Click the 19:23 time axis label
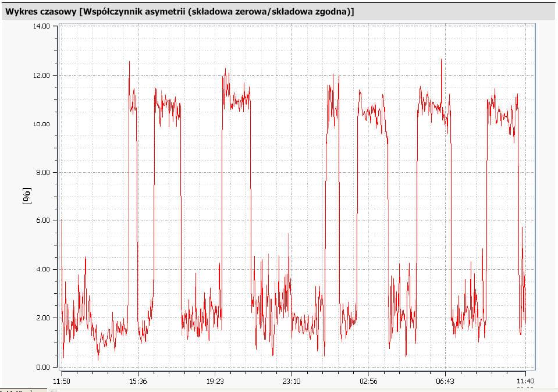Image resolution: width=558 pixels, height=392 pixels. [215, 381]
